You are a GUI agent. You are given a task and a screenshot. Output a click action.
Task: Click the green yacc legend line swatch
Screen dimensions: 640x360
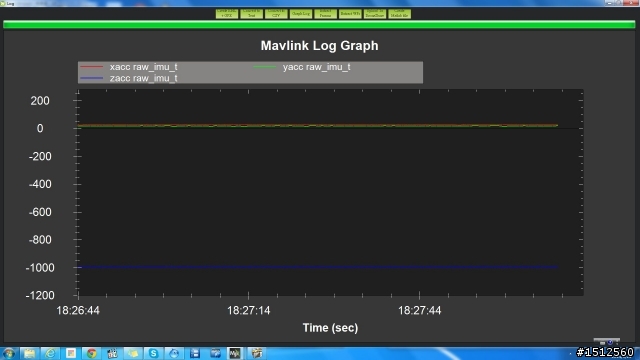pyautogui.click(x=264, y=67)
